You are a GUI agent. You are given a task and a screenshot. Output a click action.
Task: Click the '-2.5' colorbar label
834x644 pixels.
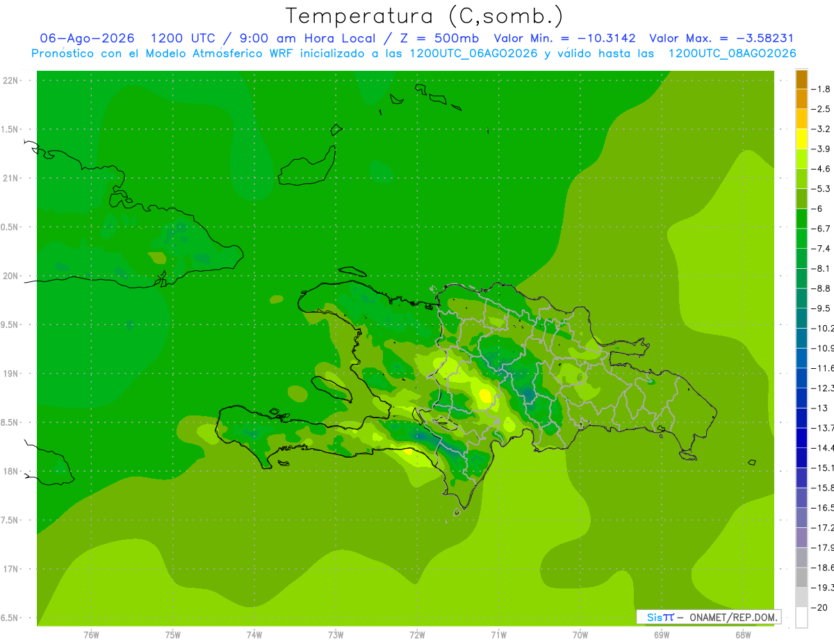(x=821, y=109)
